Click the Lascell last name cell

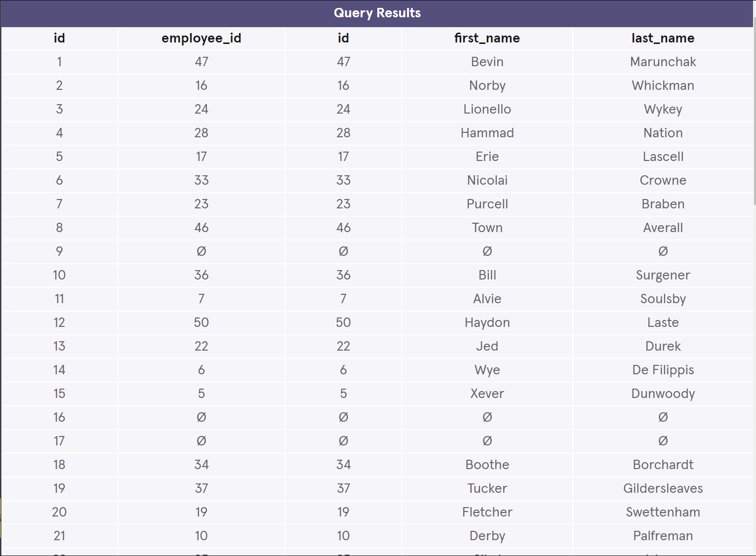point(663,157)
